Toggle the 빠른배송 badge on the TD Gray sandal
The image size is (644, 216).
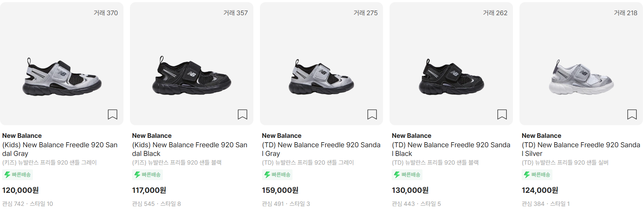click(x=277, y=174)
